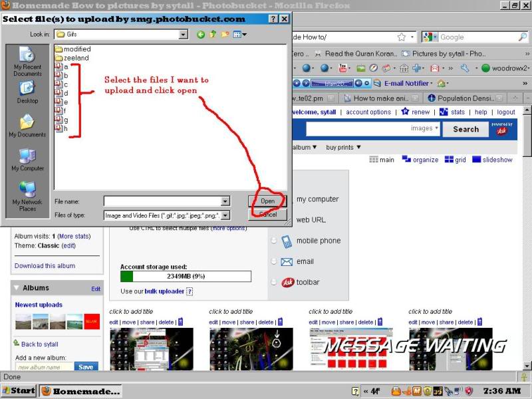The image size is (532, 399).
Task: Click the wrench settings toolbar icon
Action: (x=464, y=68)
